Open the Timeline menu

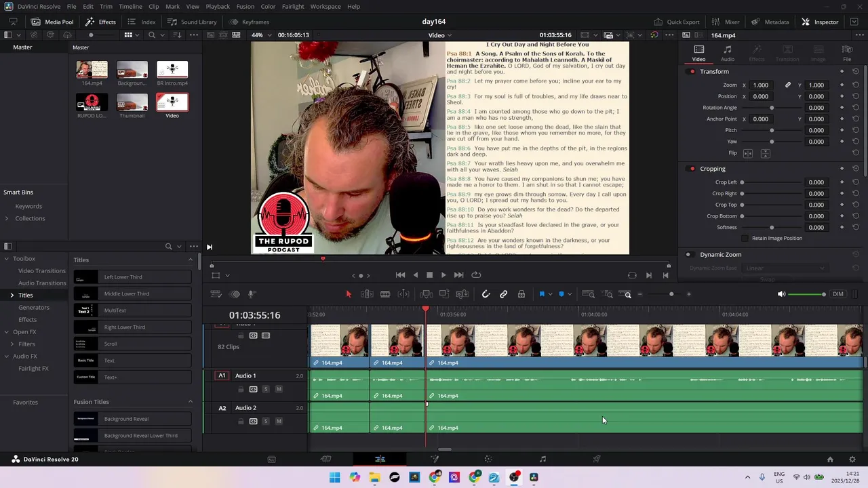click(x=130, y=6)
